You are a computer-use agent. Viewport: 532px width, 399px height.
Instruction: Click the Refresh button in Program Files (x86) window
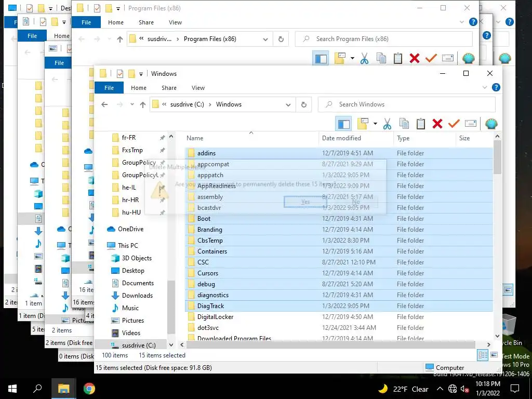[281, 39]
